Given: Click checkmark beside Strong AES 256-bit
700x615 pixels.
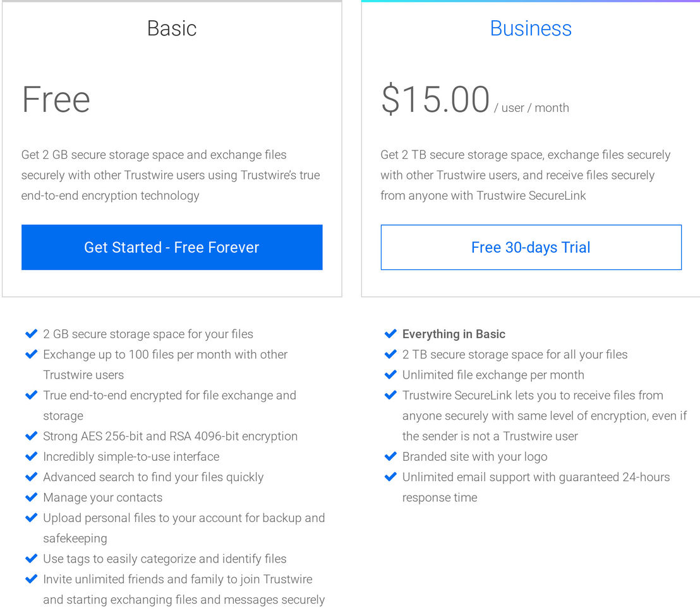Looking at the screenshot, I should coord(31,436).
